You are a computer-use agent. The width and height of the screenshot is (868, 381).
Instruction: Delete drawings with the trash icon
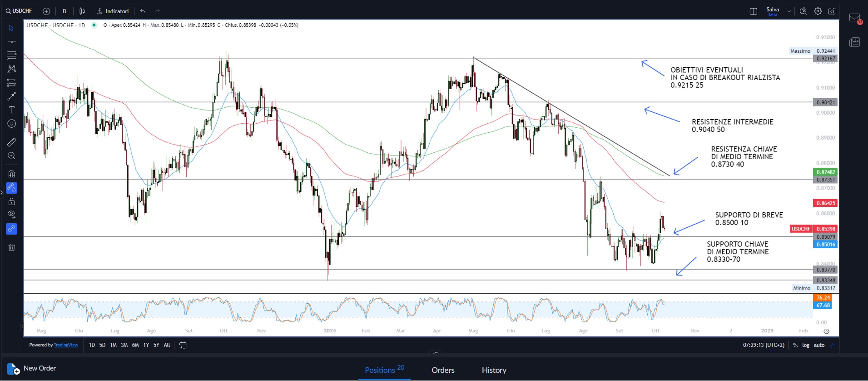12,247
